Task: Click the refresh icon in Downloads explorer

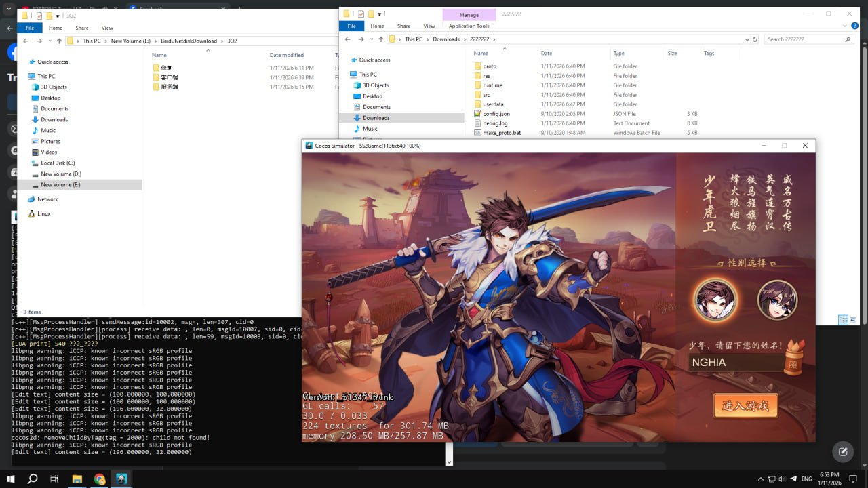Action: 755,39
